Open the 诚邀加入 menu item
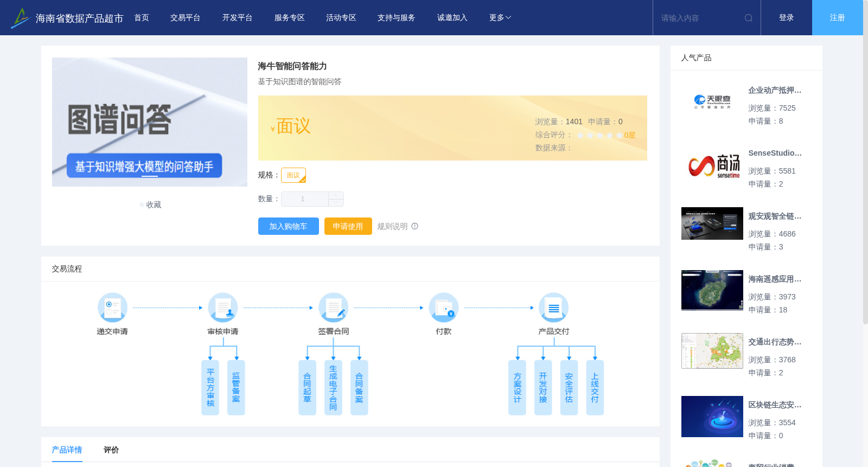868x467 pixels. click(452, 18)
